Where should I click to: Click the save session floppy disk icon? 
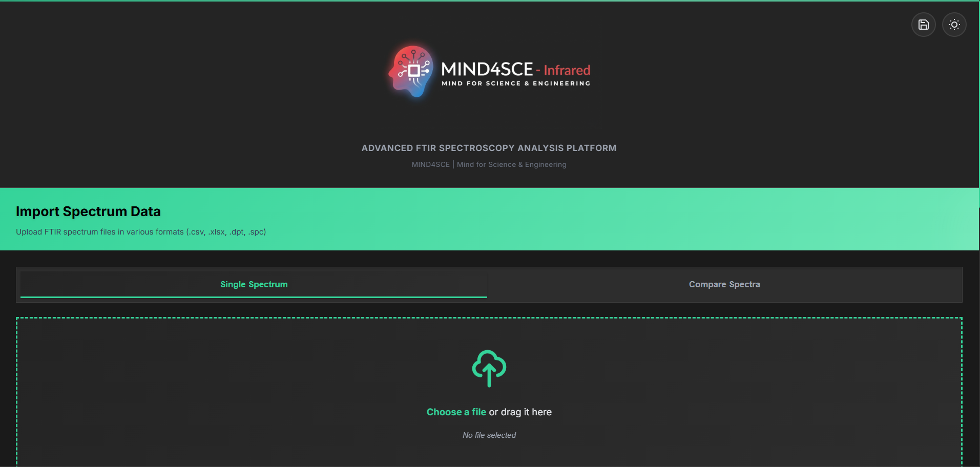(x=923, y=24)
